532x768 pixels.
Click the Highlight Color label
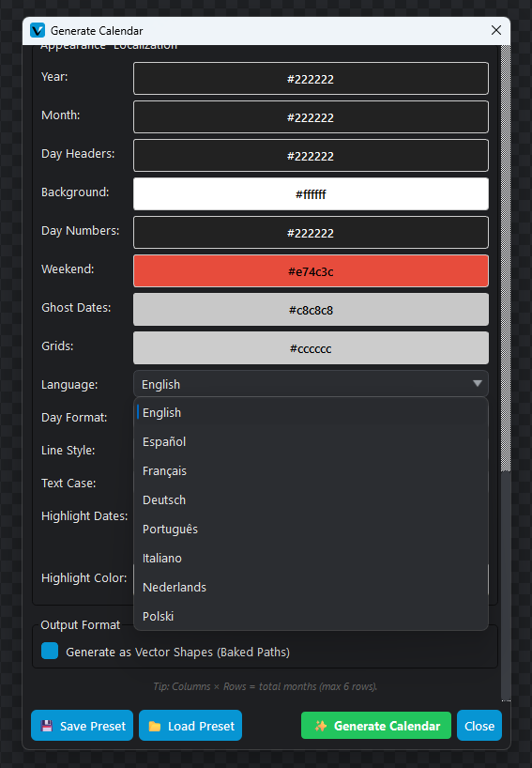click(x=84, y=578)
